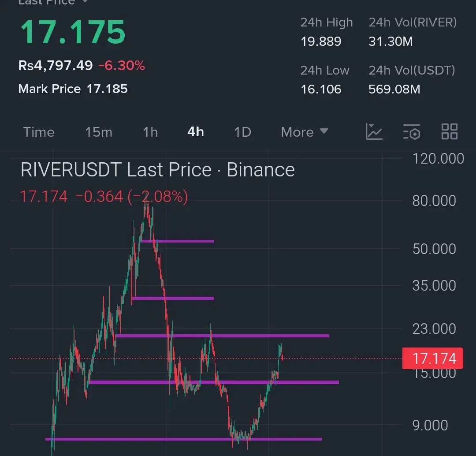Switch to the Time chart tab
Viewport: 476px width, 456px height.
[39, 132]
